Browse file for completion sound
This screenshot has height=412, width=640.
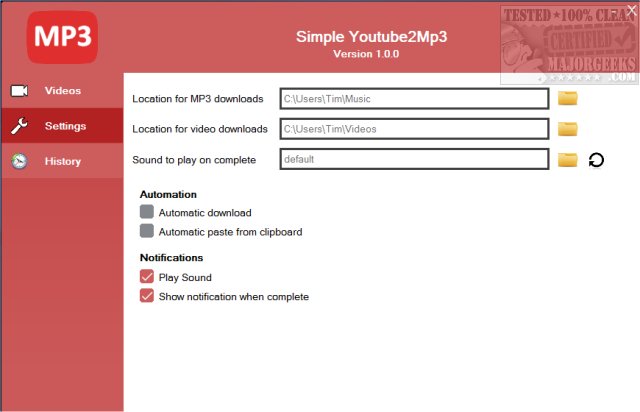click(568, 160)
